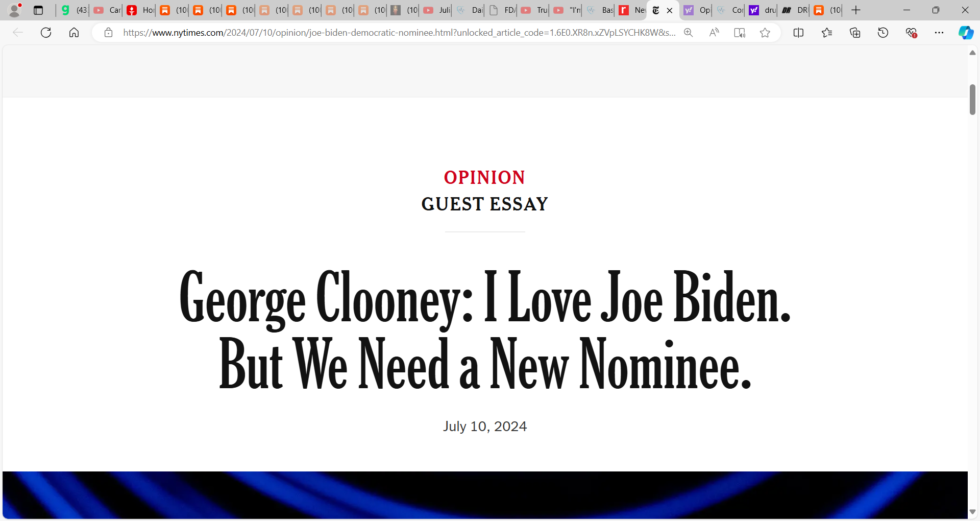Open the Collections panel
Viewport: 980px width, 521px height.
point(855,33)
